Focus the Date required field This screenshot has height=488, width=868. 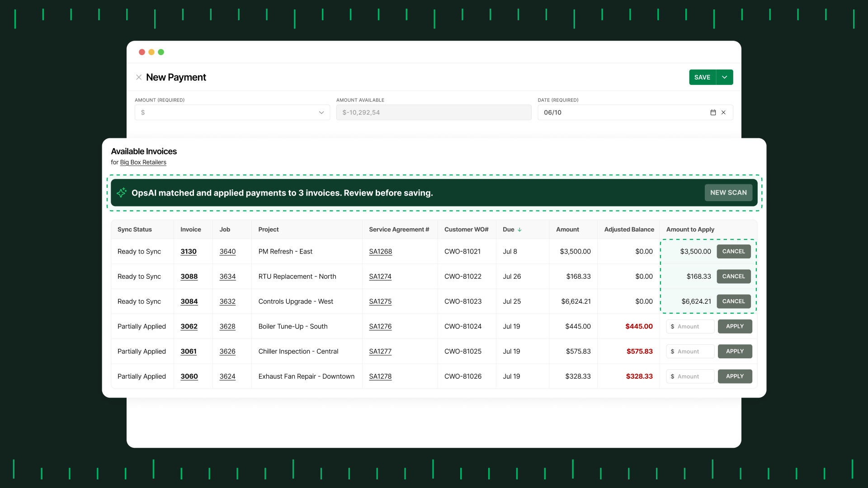click(635, 113)
